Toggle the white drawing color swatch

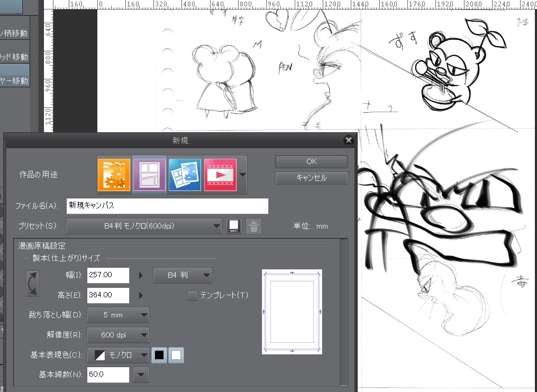[x=176, y=355]
